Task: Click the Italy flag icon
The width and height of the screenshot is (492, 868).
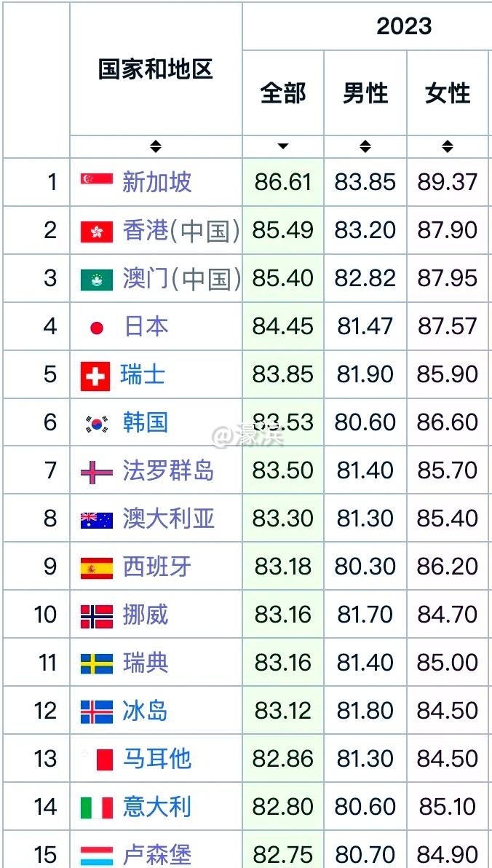Action: click(x=96, y=808)
